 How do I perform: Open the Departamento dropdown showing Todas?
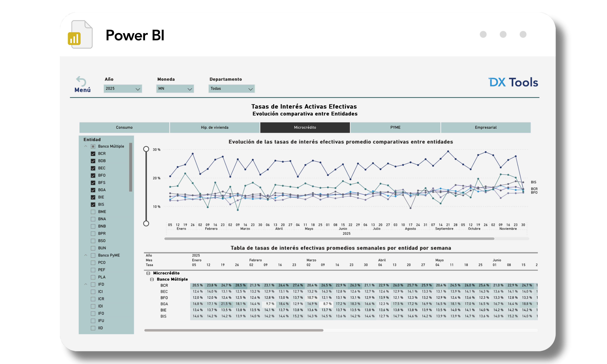231,89
